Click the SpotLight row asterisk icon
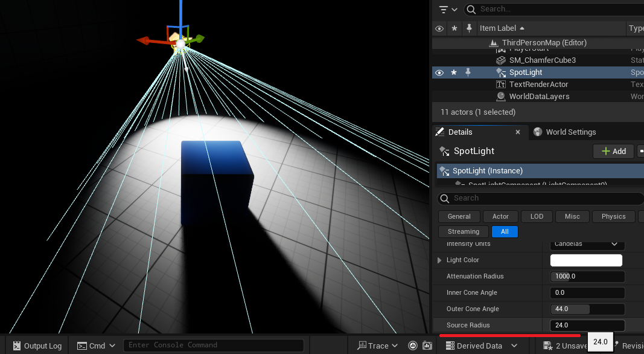The width and height of the screenshot is (644, 354). click(x=454, y=72)
